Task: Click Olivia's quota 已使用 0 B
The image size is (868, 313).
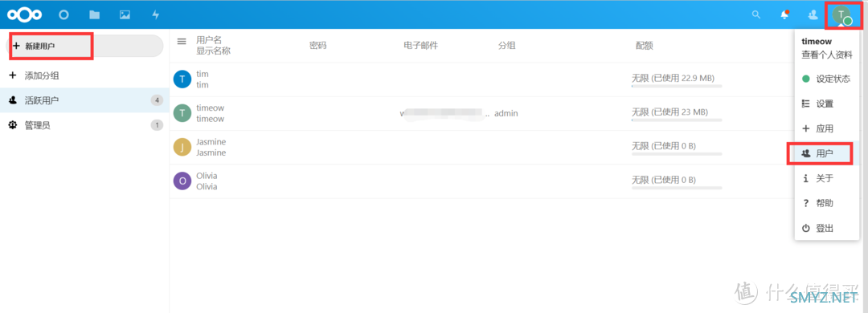Action: 664,180
